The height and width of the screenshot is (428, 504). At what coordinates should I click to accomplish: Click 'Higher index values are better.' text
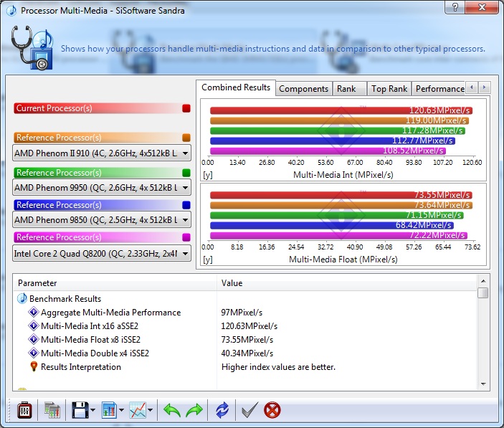pos(278,366)
